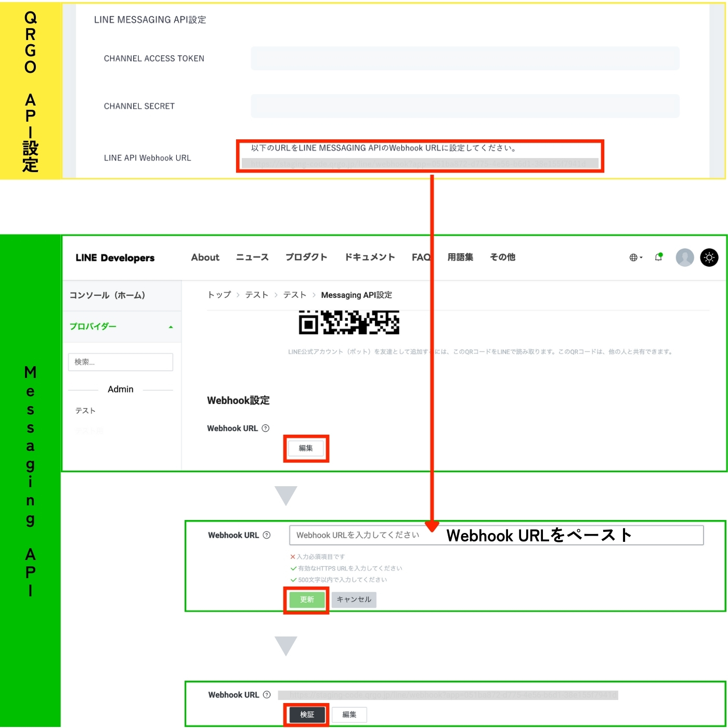Open the About menu item
The width and height of the screenshot is (728, 728).
205,257
